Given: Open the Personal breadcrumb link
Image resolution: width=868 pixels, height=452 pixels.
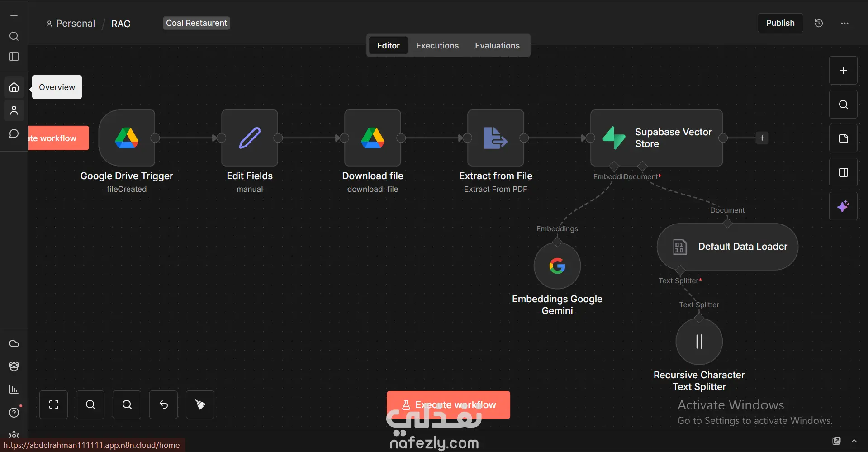Looking at the screenshot, I should pyautogui.click(x=71, y=24).
